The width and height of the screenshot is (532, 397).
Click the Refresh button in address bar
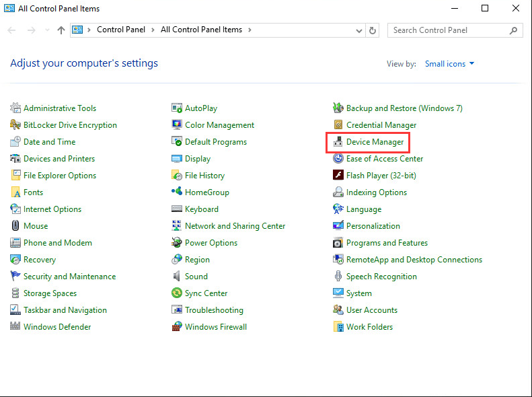[x=373, y=30]
